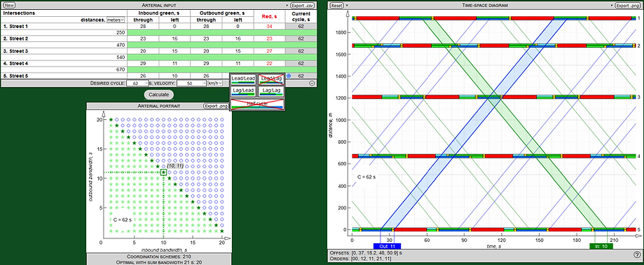The image size is (644, 265).
Task: Click the blue gear icon beside Street 5
Action: (289, 76)
